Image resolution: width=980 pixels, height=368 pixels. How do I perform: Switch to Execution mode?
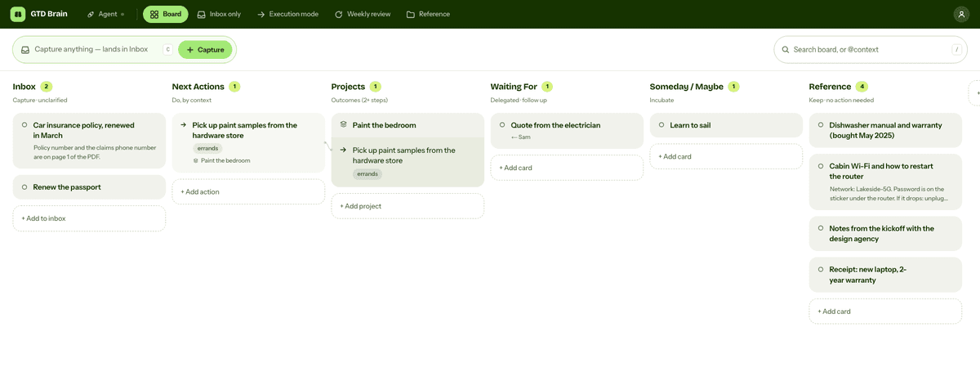(287, 14)
